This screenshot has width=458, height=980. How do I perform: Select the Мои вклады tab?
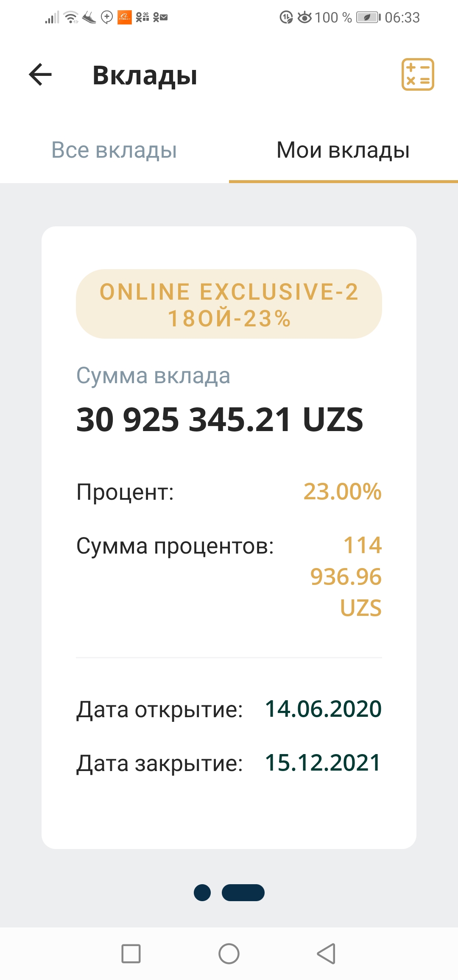[343, 150]
